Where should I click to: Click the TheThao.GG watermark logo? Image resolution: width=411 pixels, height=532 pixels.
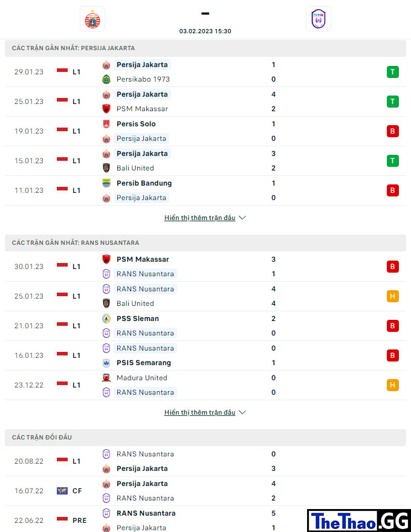pyautogui.click(x=359, y=521)
